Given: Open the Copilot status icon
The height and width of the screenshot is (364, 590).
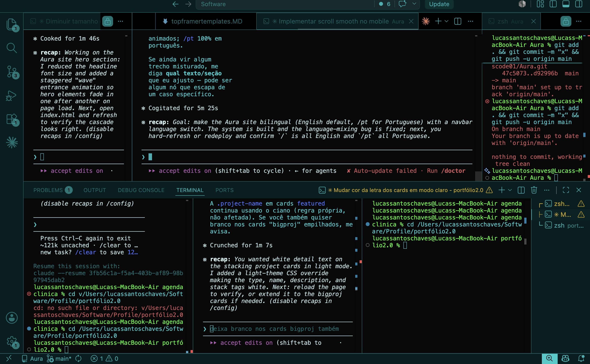Looking at the screenshot, I should pos(565,359).
